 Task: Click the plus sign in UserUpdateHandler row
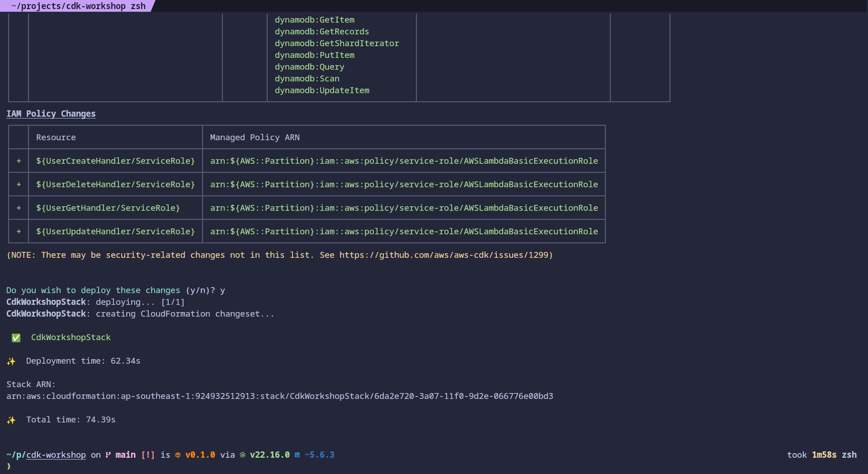pyautogui.click(x=19, y=232)
